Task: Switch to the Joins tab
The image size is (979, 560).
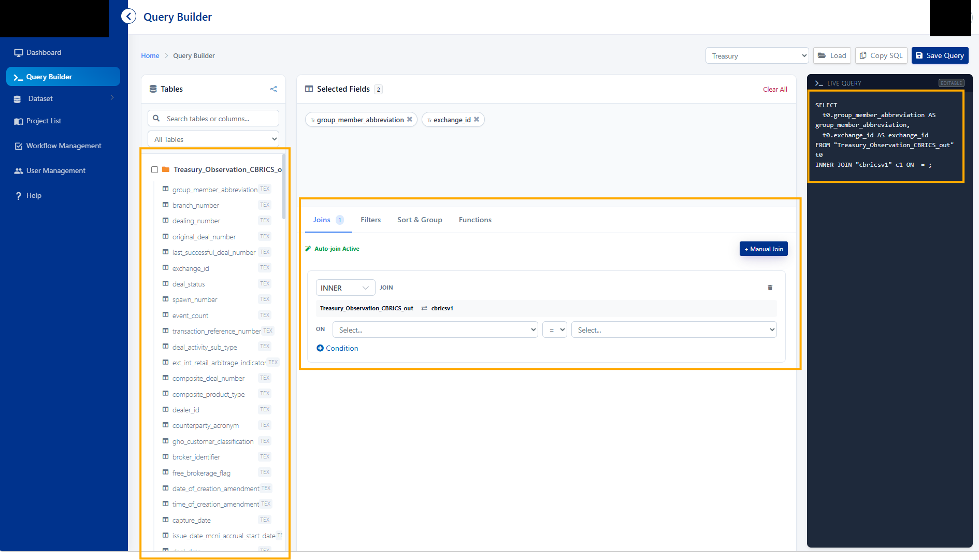Action: pos(328,220)
